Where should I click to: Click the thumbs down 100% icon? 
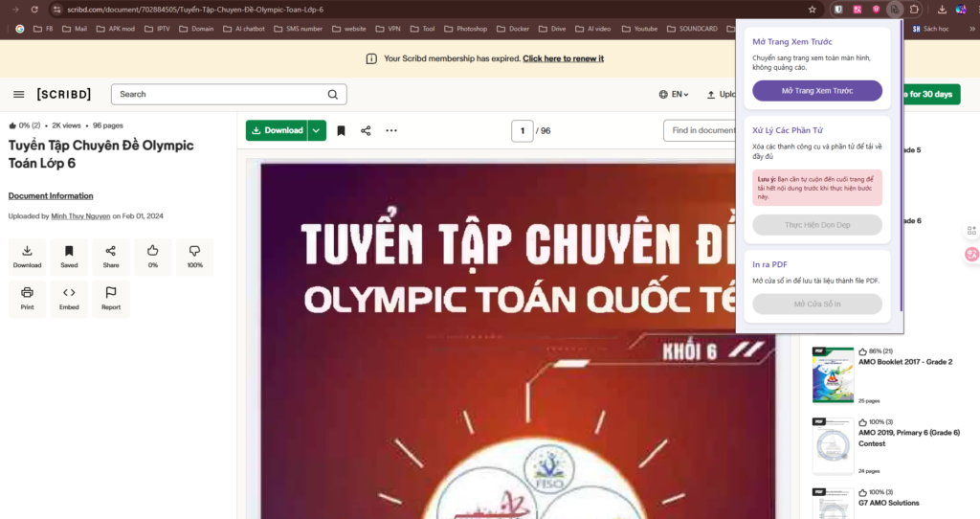[x=195, y=257]
